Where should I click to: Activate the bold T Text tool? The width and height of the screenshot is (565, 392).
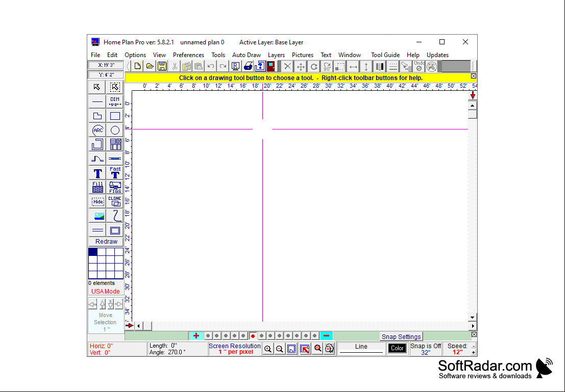pyautogui.click(x=97, y=173)
